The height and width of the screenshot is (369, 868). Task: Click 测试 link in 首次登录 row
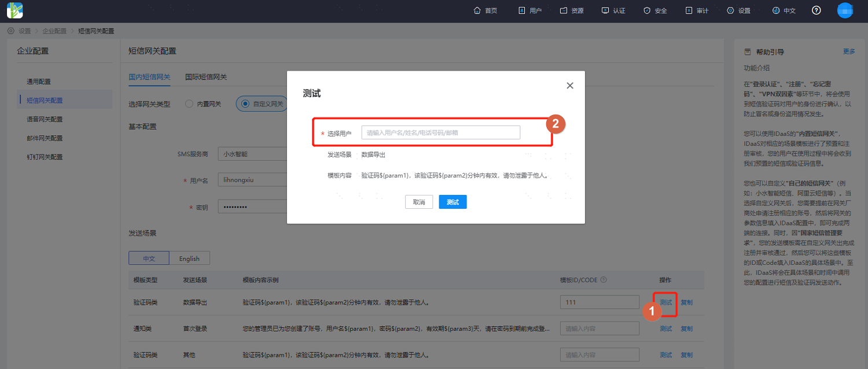(x=666, y=329)
